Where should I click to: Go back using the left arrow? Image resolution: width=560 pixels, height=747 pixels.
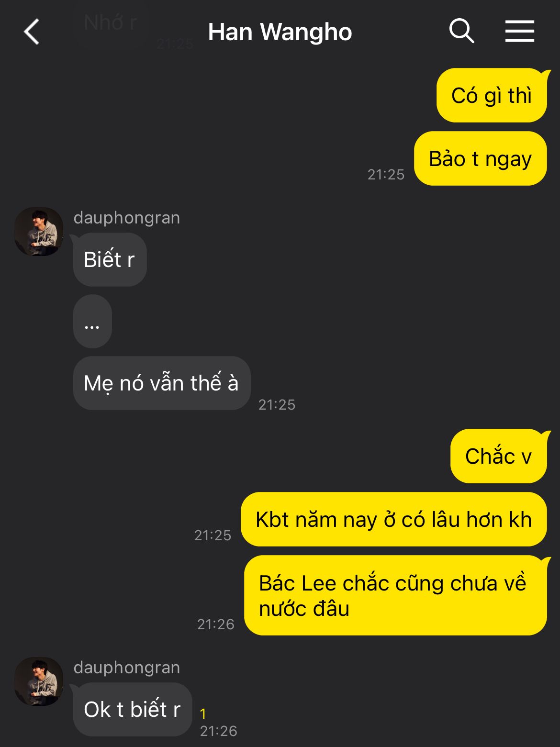[x=32, y=32]
